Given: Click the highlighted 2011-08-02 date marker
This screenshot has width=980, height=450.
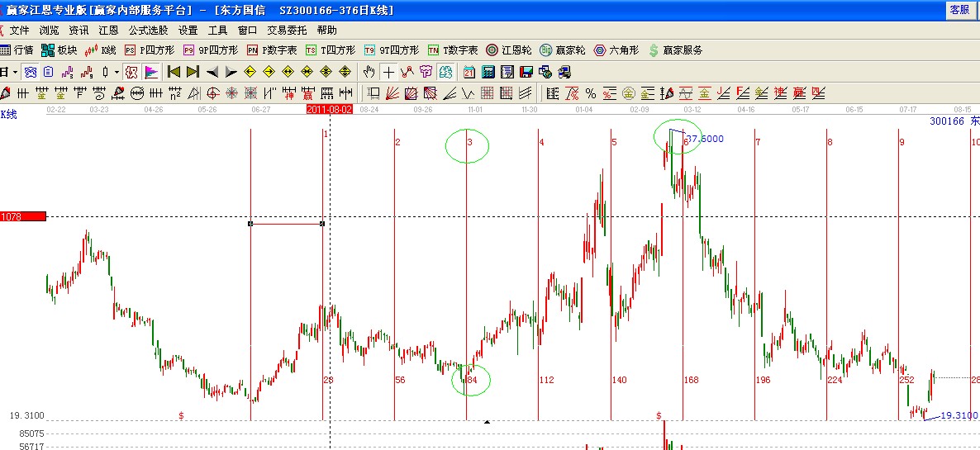Looking at the screenshot, I should pyautogui.click(x=330, y=109).
